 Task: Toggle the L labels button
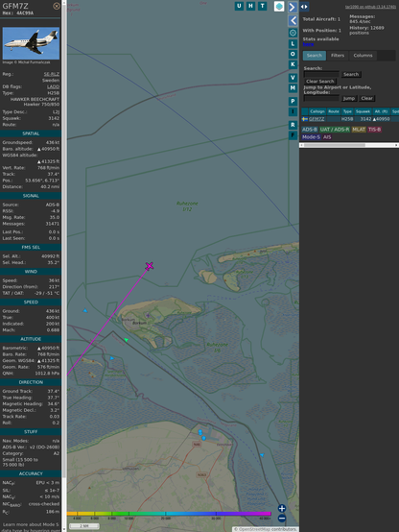coord(293,44)
